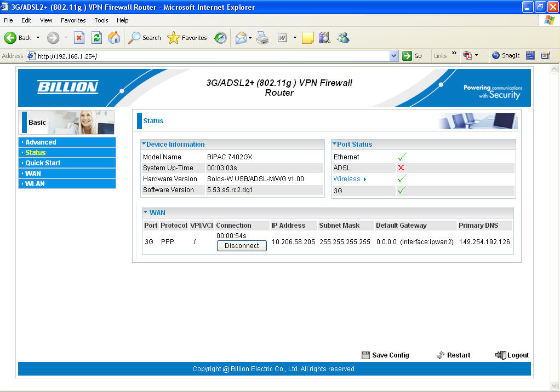Click the software version 5.53.s5.rc2.dg1
The image size is (560, 392).
pyautogui.click(x=230, y=190)
